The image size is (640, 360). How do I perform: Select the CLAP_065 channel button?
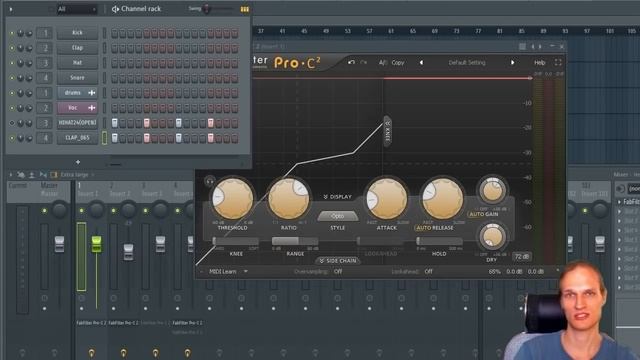point(77,138)
